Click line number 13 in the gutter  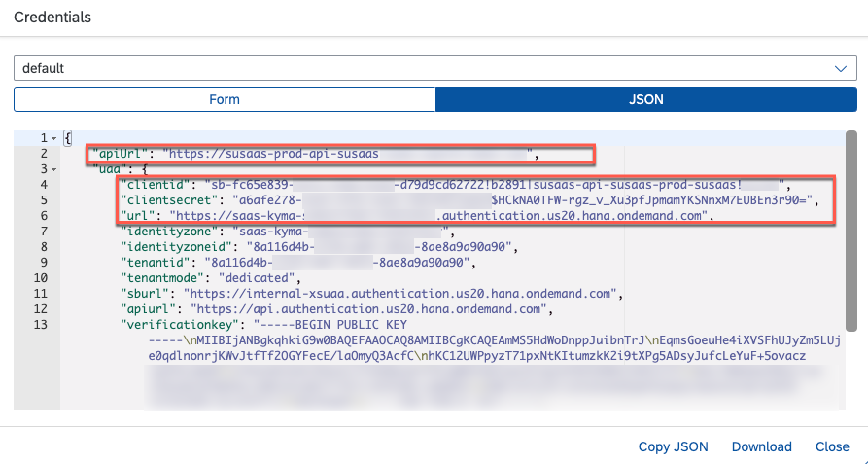point(41,324)
